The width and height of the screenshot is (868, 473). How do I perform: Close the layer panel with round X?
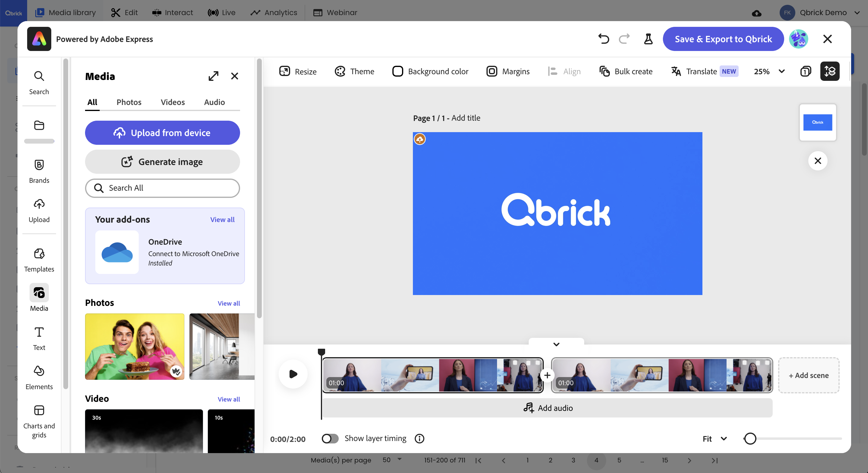[818, 161]
